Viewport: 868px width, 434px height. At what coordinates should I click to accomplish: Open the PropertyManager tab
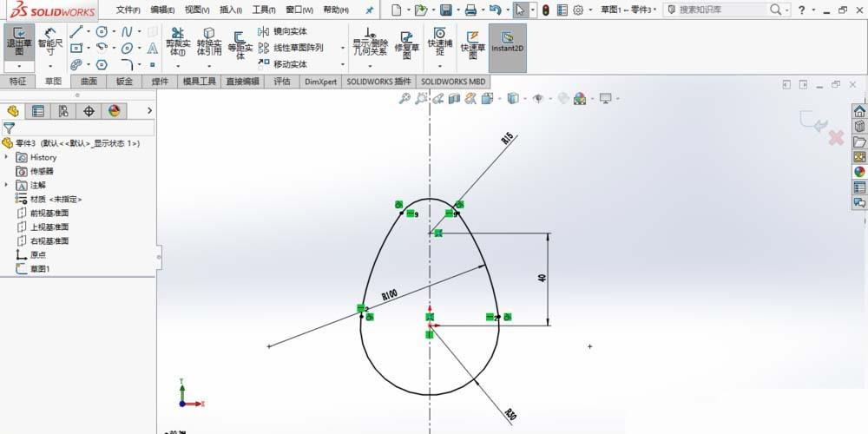tap(38, 111)
